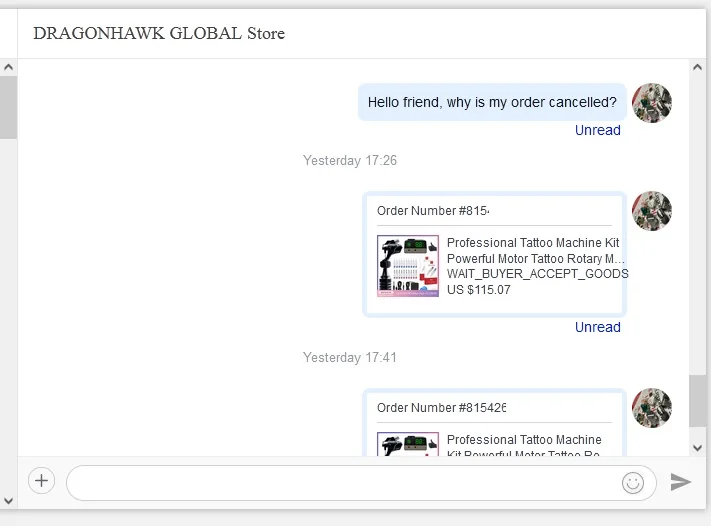This screenshot has width=711, height=526.
Task: Click the DRAGONHAWK GLOBAL Store title
Action: pyautogui.click(x=159, y=34)
